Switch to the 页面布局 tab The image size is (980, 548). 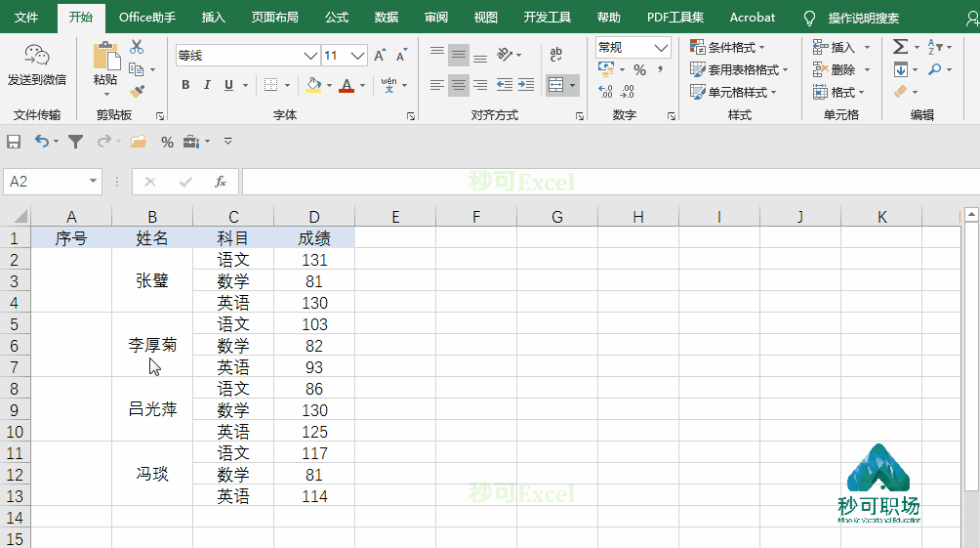275,18
